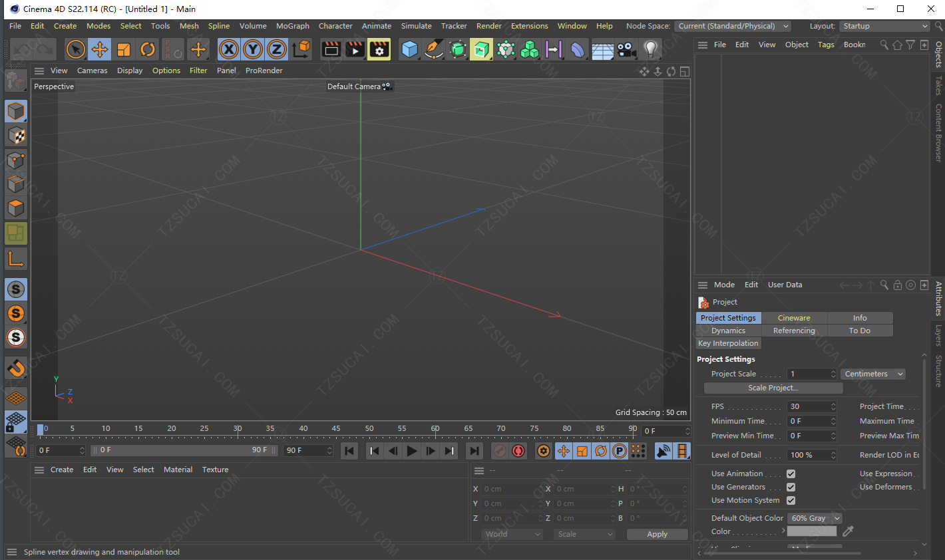Activate the Scale tool in top toolbar
The image size is (945, 560).
(x=124, y=49)
